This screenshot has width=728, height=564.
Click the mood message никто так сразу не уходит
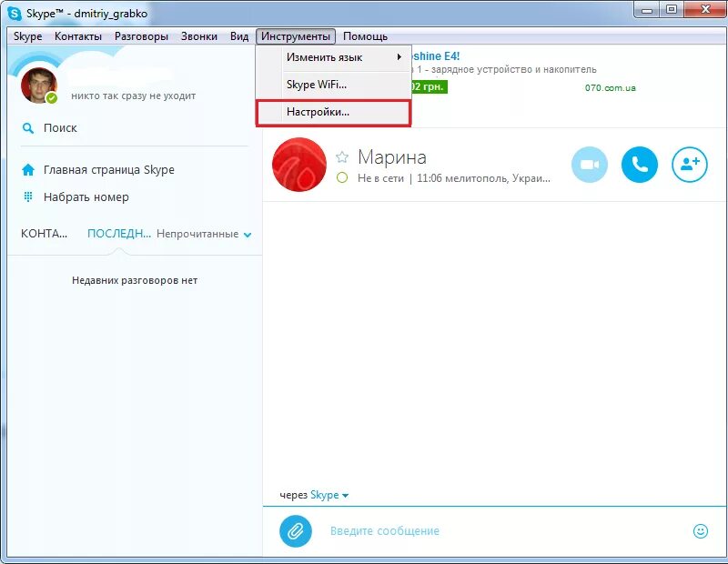pyautogui.click(x=133, y=96)
